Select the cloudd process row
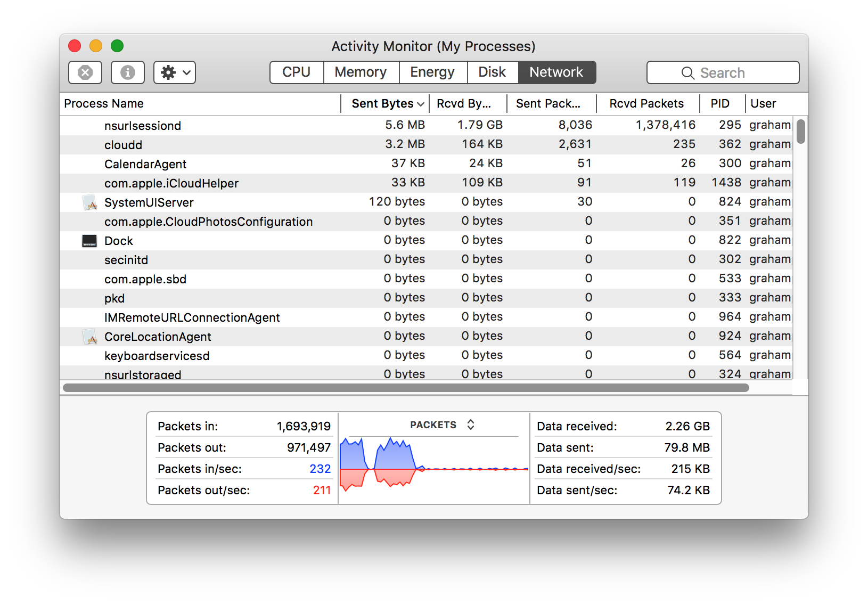 [426, 145]
